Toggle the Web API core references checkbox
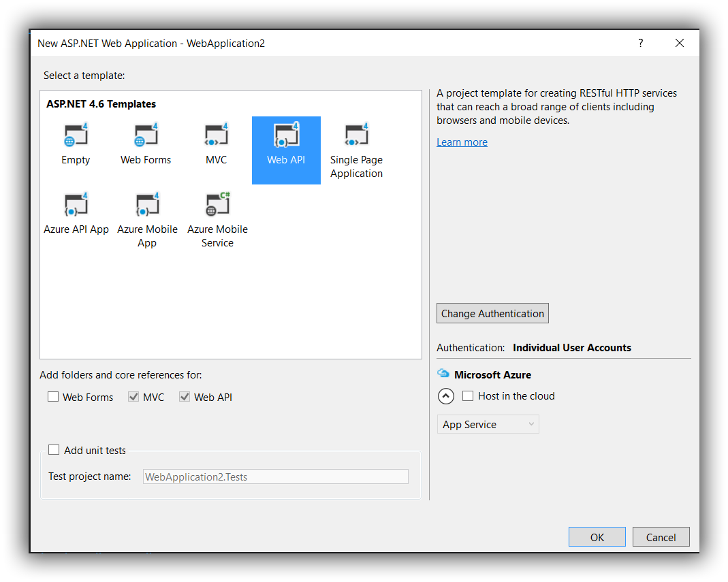 [x=185, y=397]
